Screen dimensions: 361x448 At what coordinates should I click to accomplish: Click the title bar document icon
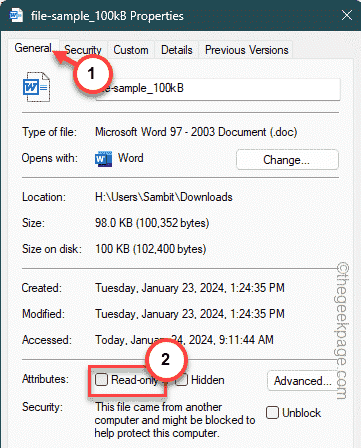click(x=16, y=15)
